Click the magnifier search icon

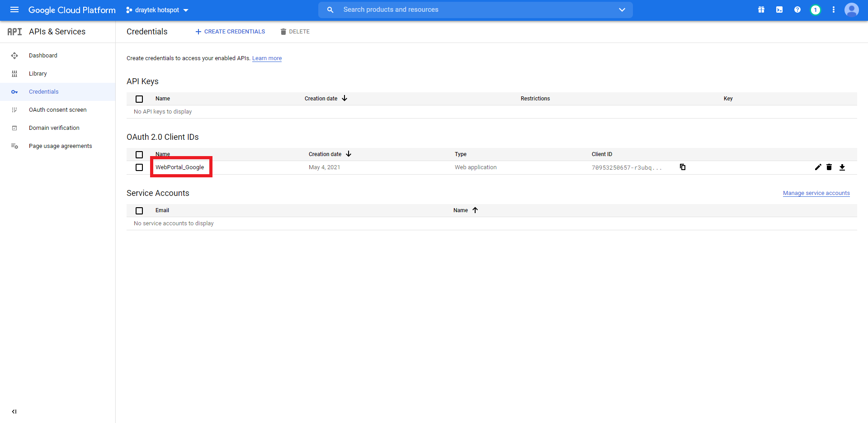pyautogui.click(x=330, y=10)
